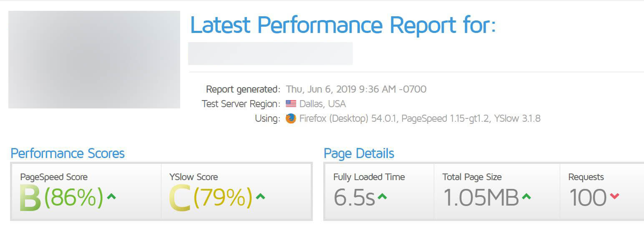Click the red down arrow beside Requests 100
The width and height of the screenshot is (644, 226).
[x=614, y=196]
